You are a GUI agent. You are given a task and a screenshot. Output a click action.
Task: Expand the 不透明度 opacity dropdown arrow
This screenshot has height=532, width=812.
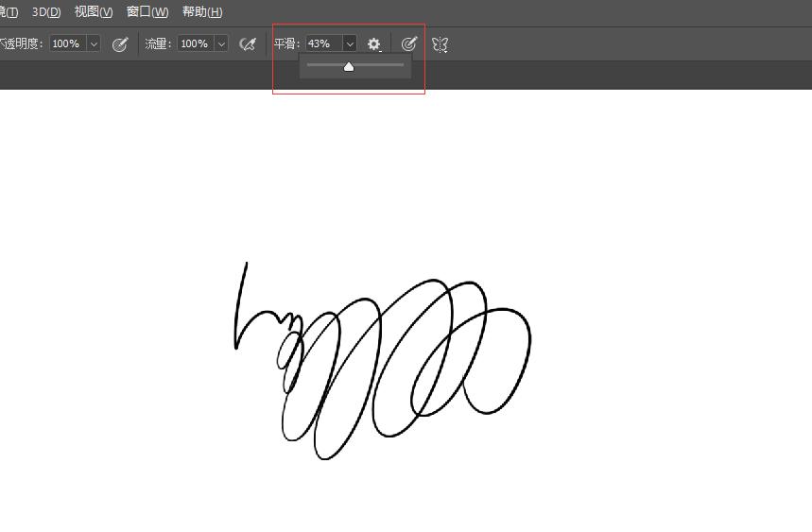pos(94,43)
